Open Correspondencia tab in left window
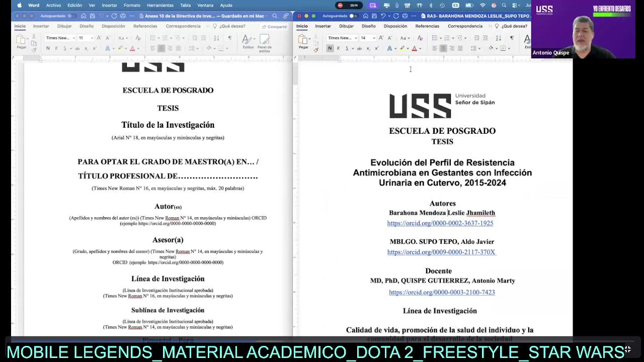 183,26
